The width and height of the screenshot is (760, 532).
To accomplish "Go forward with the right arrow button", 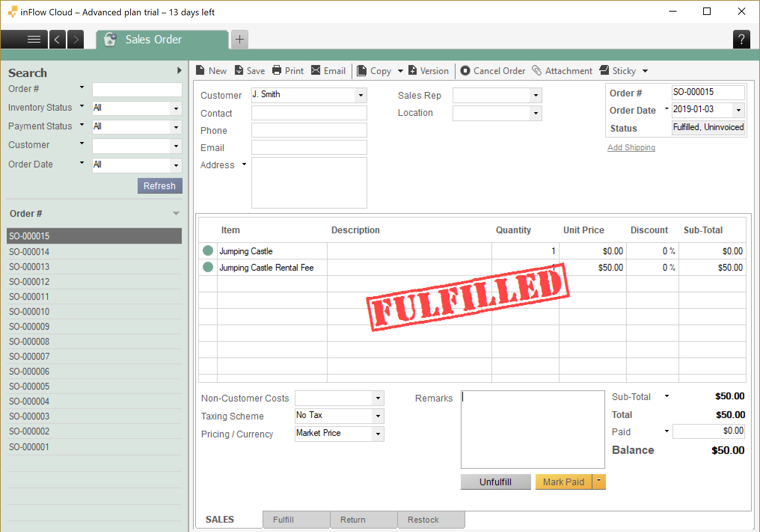I will click(x=76, y=39).
